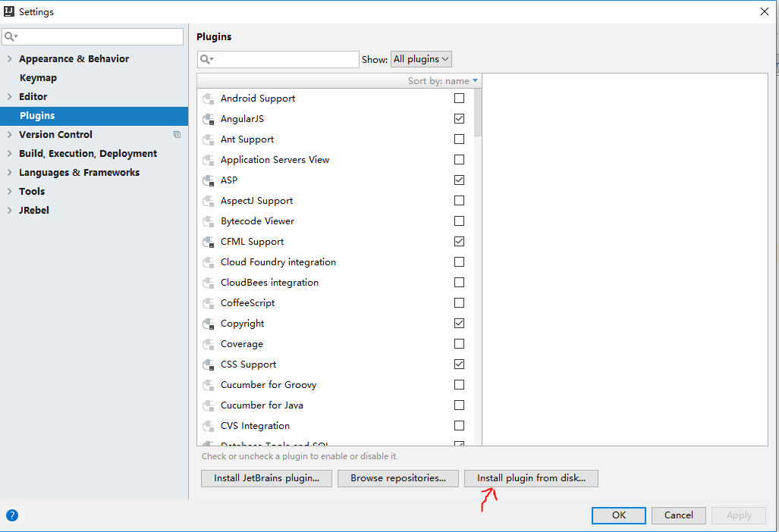Click the Copyright plugin icon
This screenshot has height=532, width=779.
(x=208, y=324)
